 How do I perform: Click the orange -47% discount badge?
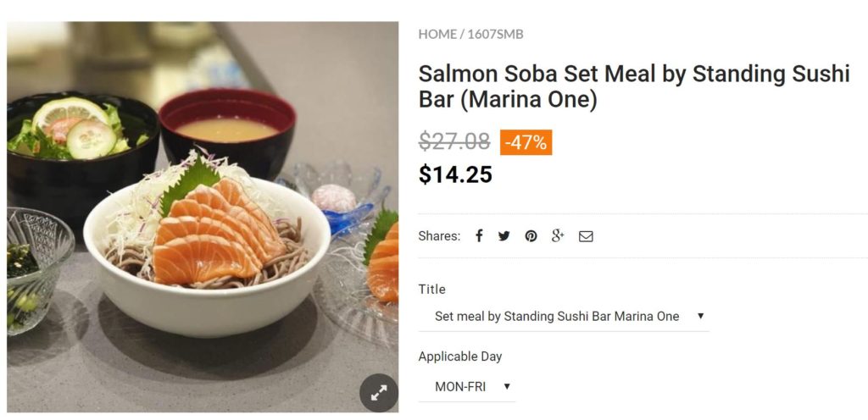tap(526, 142)
